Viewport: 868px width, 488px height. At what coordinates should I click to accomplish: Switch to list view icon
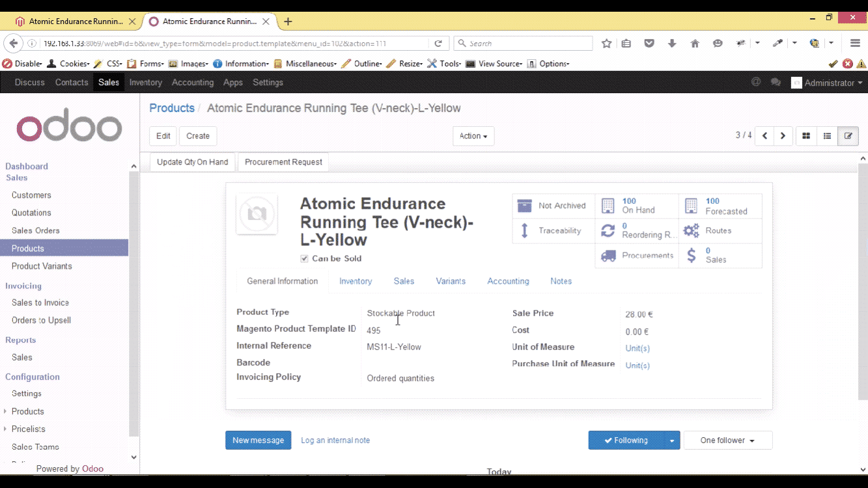[x=827, y=136]
